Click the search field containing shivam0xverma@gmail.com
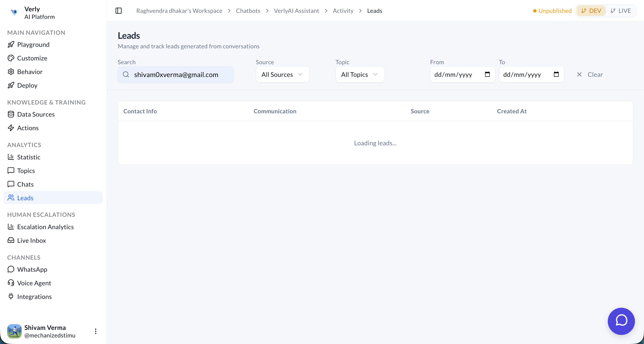The height and width of the screenshot is (344, 644). 176,74
